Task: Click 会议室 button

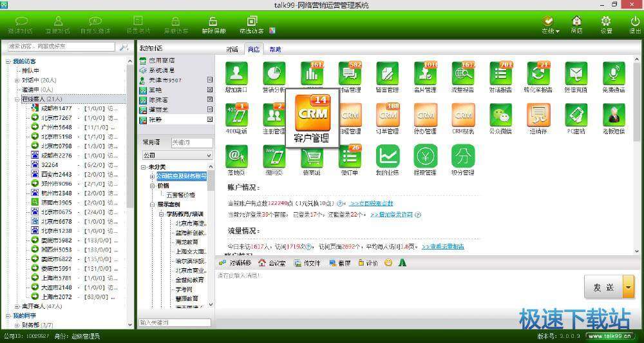Action: [x=272, y=263]
